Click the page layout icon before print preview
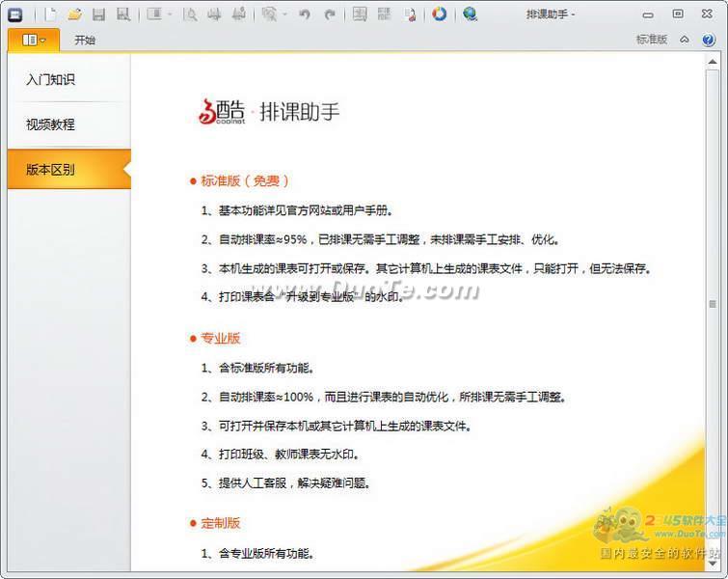 pos(154,14)
